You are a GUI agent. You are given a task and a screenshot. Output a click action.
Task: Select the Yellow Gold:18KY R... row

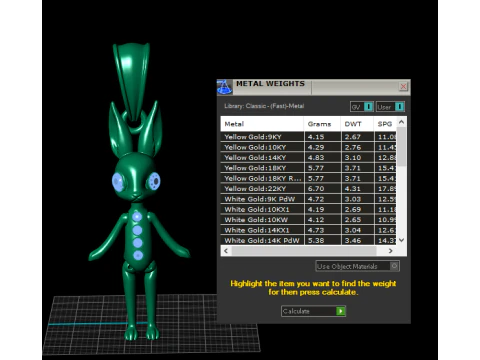point(308,178)
